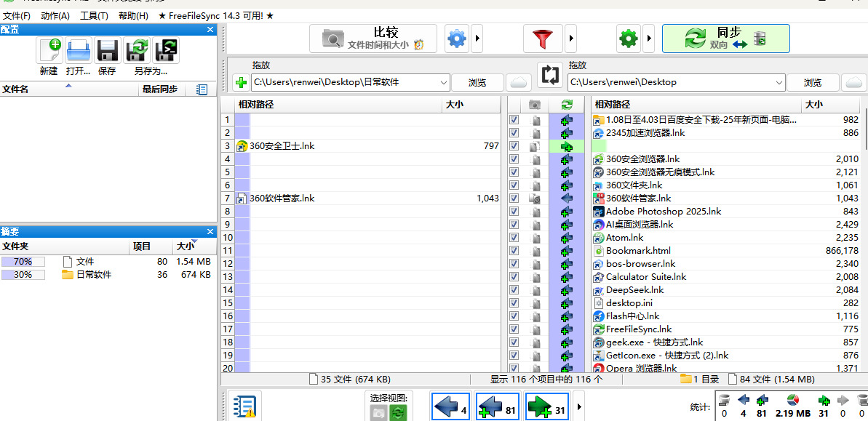The width and height of the screenshot is (868, 421).
Task: Open synchronization settings green gear
Action: 629,39
